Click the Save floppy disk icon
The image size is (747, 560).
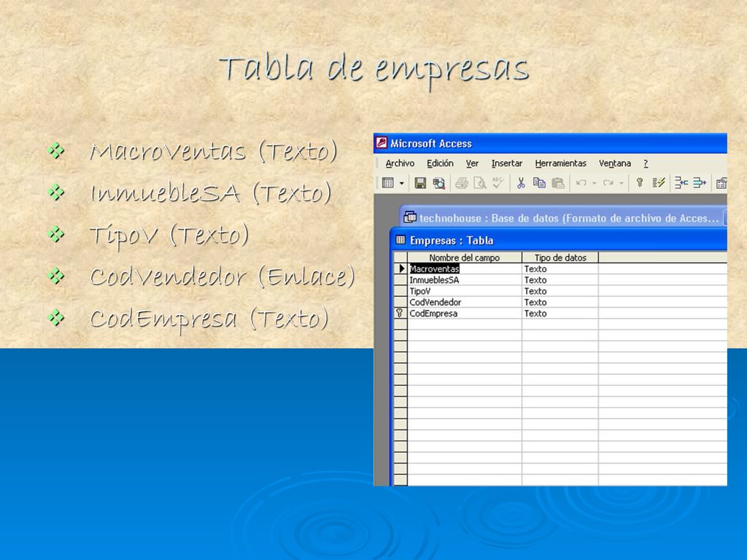(420, 183)
